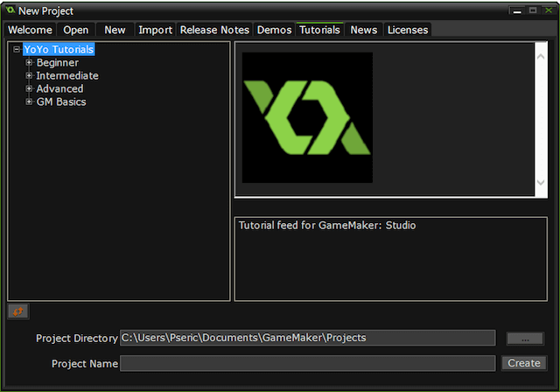560x392 pixels.
Task: Select the Advanced tree item
Action: click(x=59, y=88)
